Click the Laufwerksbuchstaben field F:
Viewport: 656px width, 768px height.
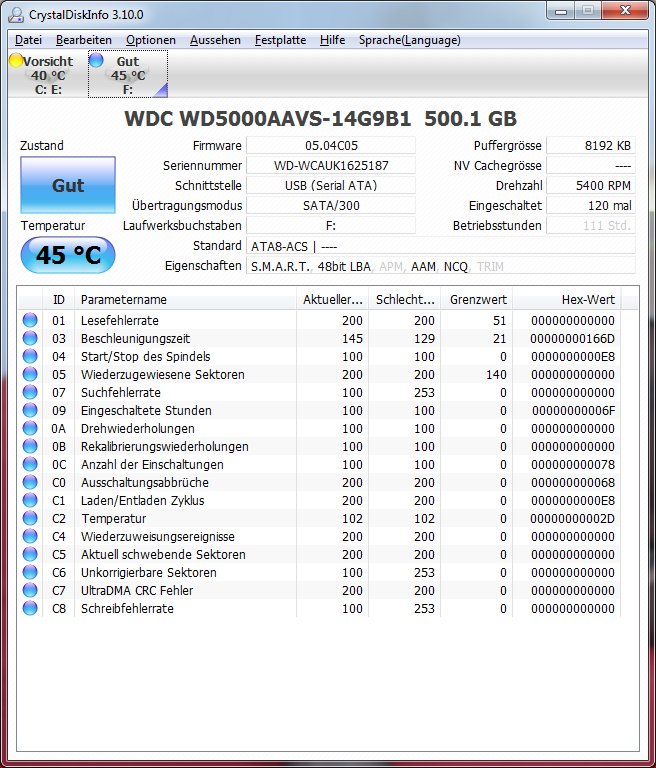tap(331, 226)
